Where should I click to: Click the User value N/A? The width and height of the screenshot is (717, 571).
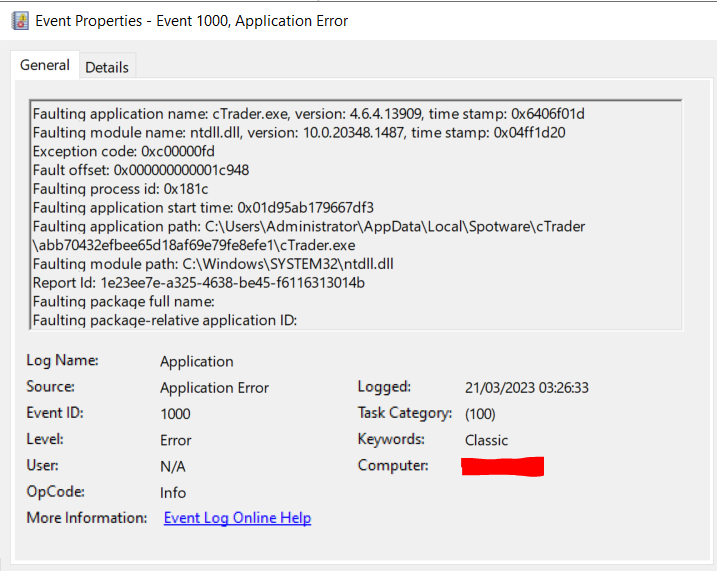[173, 466]
